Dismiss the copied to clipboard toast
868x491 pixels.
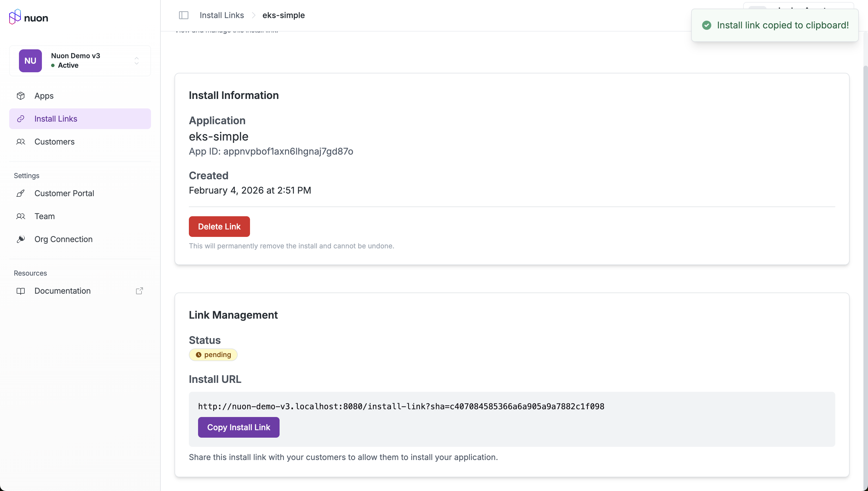pos(774,25)
